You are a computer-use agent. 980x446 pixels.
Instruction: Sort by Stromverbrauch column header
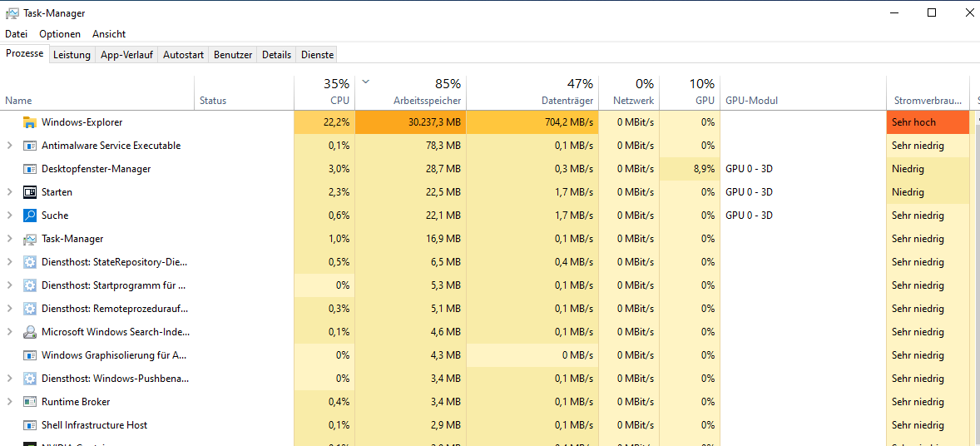[928, 92]
